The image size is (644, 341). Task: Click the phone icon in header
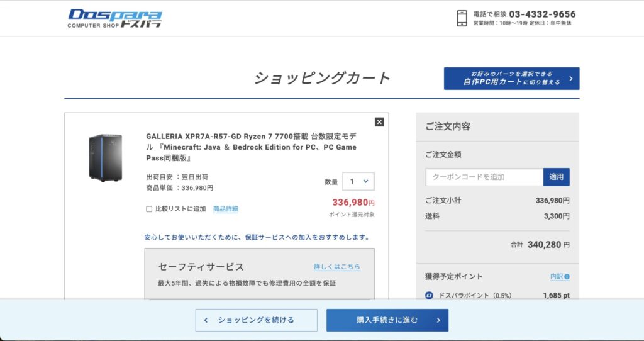coord(462,18)
